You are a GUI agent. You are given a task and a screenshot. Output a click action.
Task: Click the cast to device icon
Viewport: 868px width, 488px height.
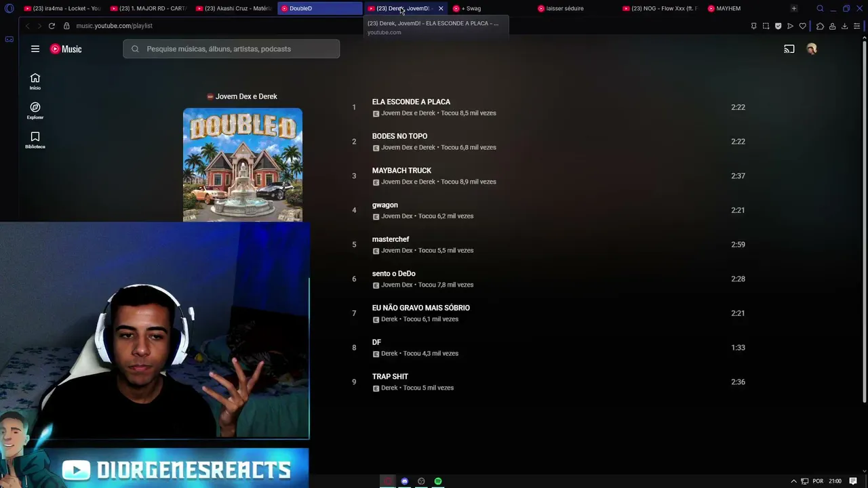[789, 49]
